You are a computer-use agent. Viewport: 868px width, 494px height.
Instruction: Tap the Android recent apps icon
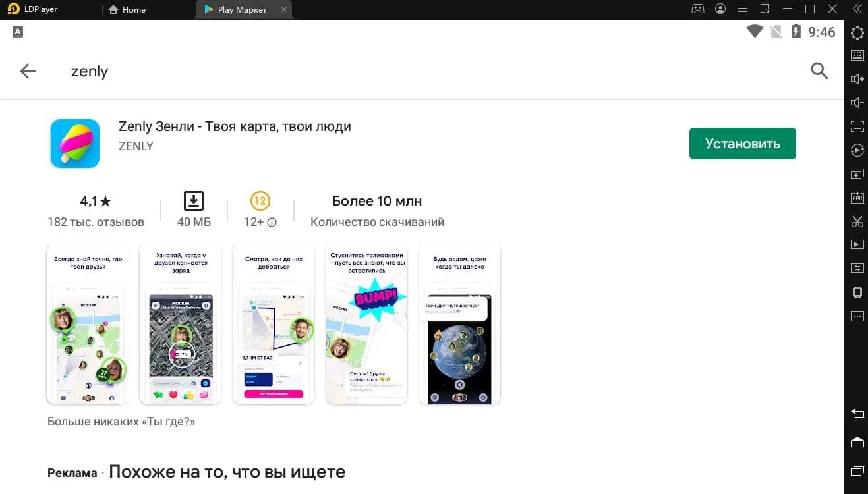tap(857, 471)
